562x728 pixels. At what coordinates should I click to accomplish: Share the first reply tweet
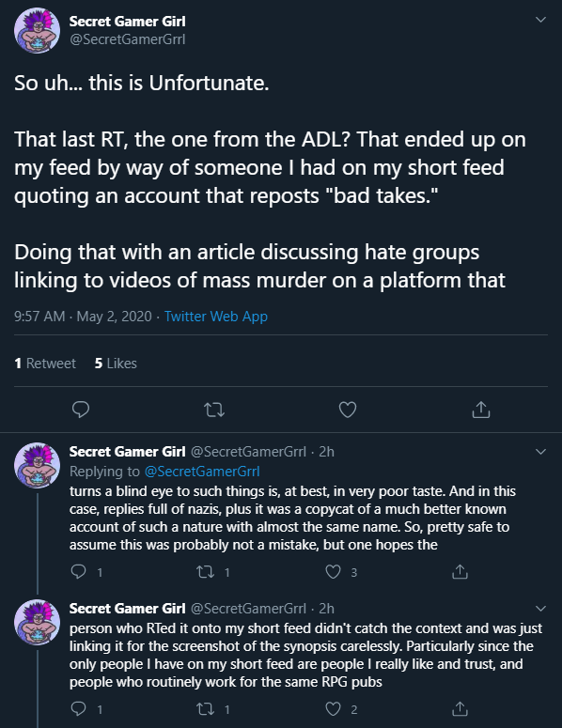[460, 571]
